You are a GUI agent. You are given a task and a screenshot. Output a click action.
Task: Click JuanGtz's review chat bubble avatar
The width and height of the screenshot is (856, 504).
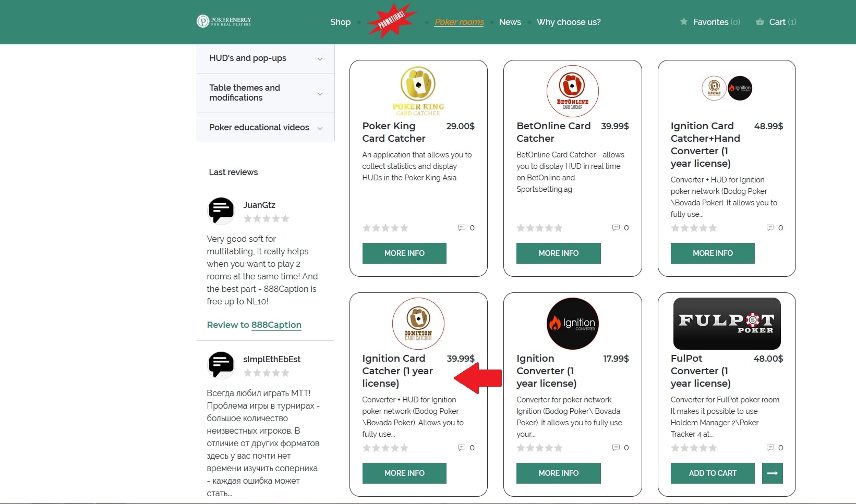pyautogui.click(x=221, y=210)
